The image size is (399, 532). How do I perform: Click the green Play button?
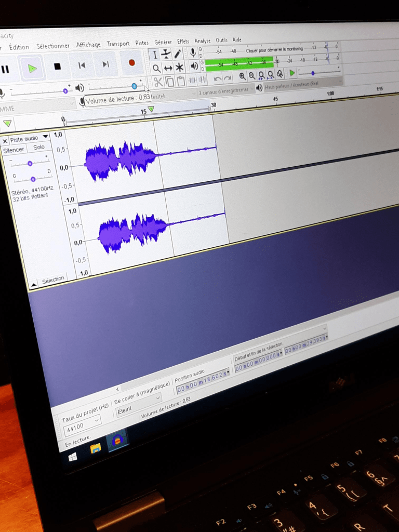tap(32, 68)
